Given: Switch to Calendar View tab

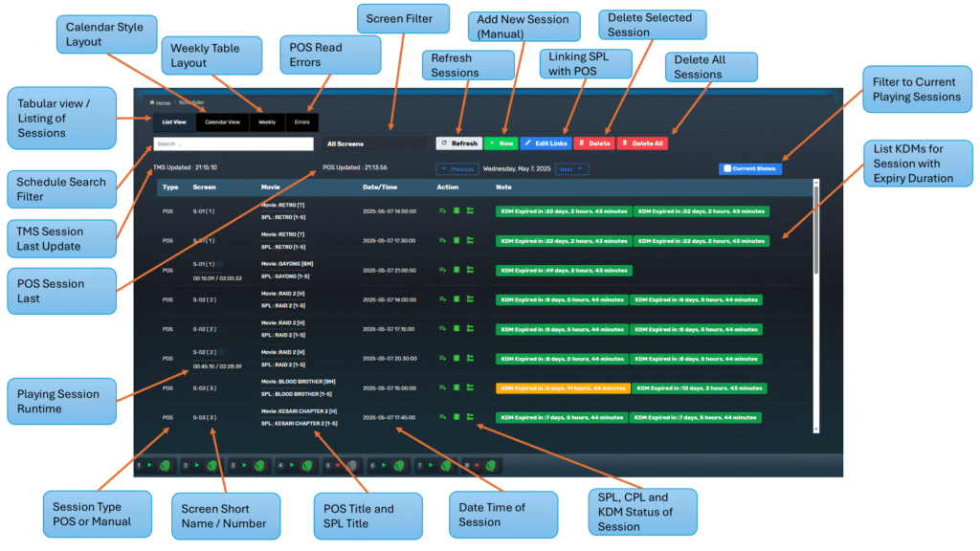Looking at the screenshot, I should click(222, 122).
